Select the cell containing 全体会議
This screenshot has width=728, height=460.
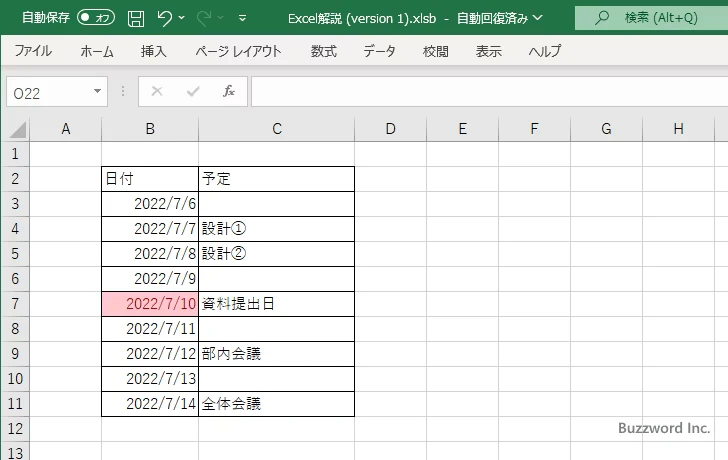(x=276, y=404)
